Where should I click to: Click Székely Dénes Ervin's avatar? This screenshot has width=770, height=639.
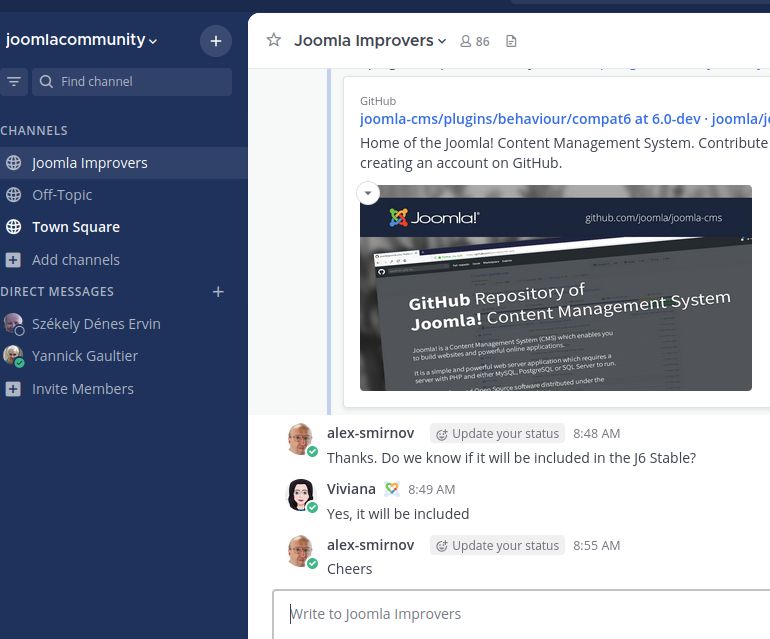coord(13,324)
